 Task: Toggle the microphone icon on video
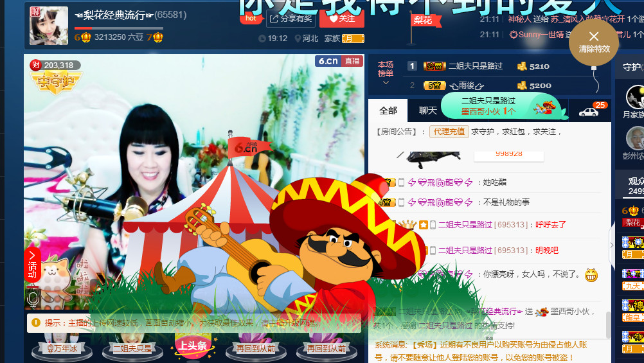pos(33,299)
